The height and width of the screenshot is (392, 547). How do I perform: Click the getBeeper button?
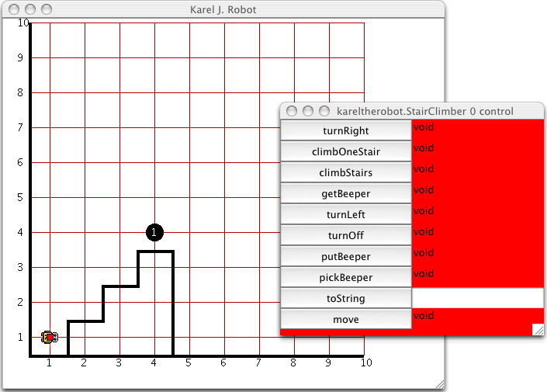coord(346,193)
